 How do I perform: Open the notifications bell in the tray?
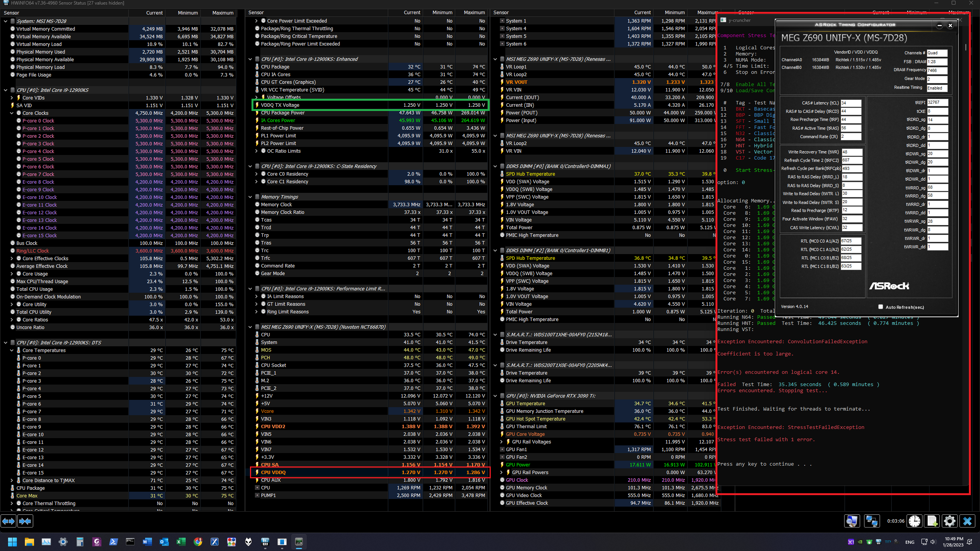click(x=970, y=542)
